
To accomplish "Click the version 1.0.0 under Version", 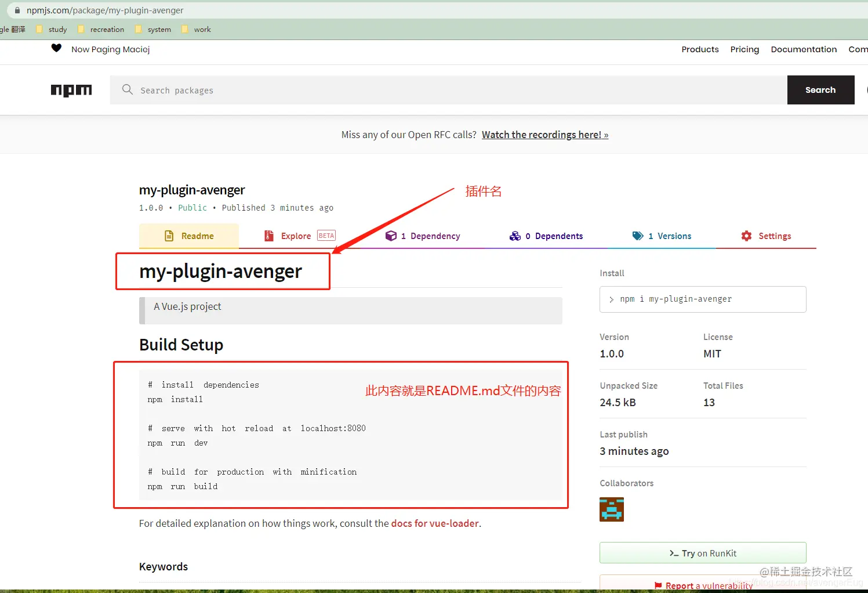I will point(612,354).
